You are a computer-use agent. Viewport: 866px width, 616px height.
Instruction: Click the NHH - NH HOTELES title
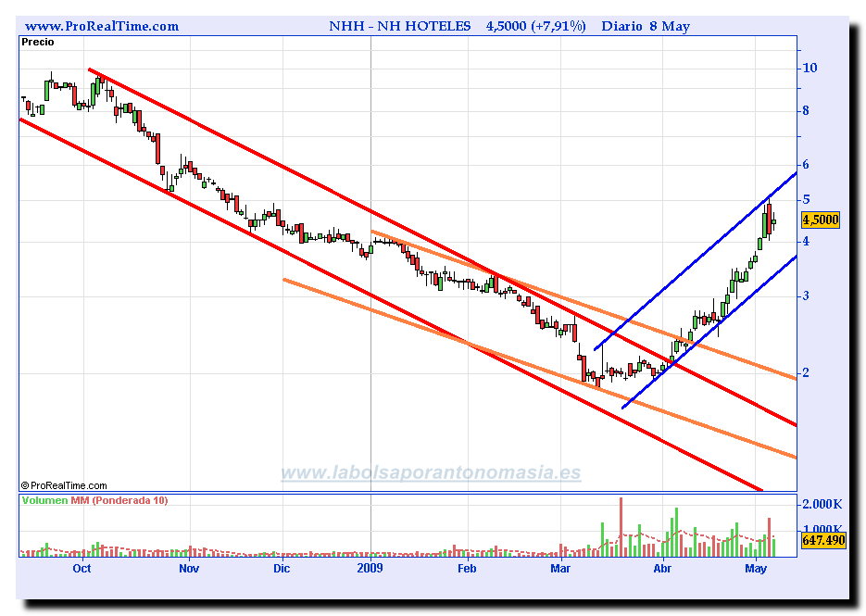400,26
